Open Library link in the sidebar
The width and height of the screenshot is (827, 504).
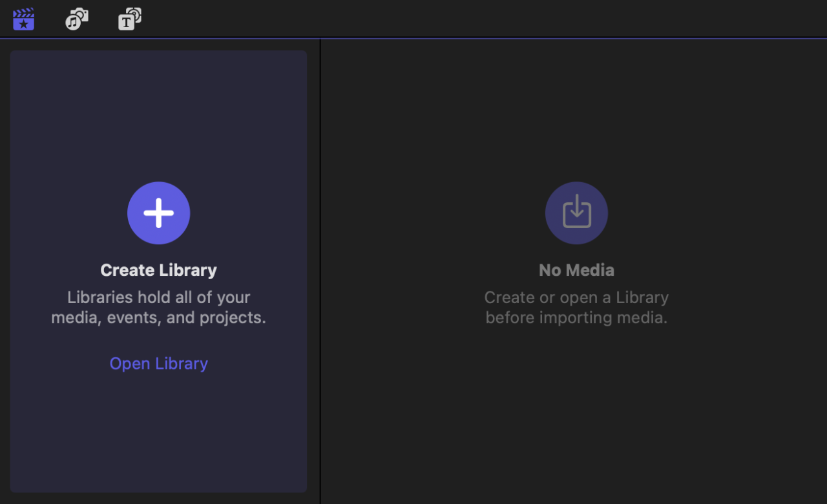(x=158, y=363)
